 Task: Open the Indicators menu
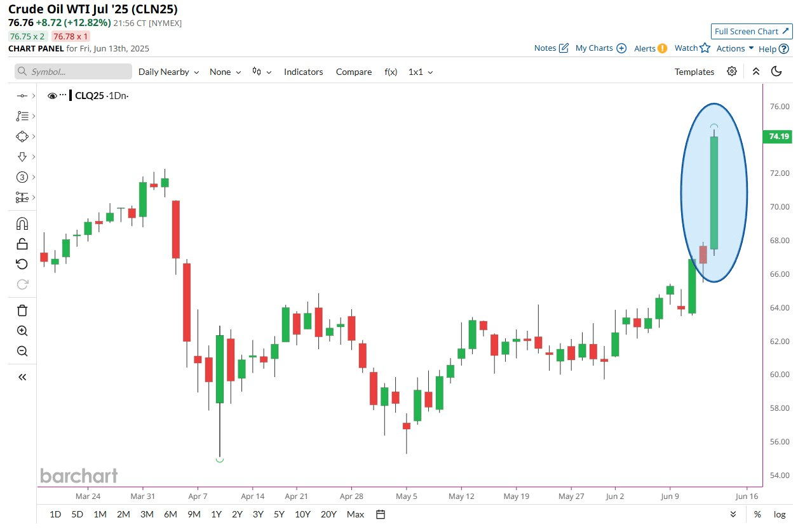pos(303,72)
